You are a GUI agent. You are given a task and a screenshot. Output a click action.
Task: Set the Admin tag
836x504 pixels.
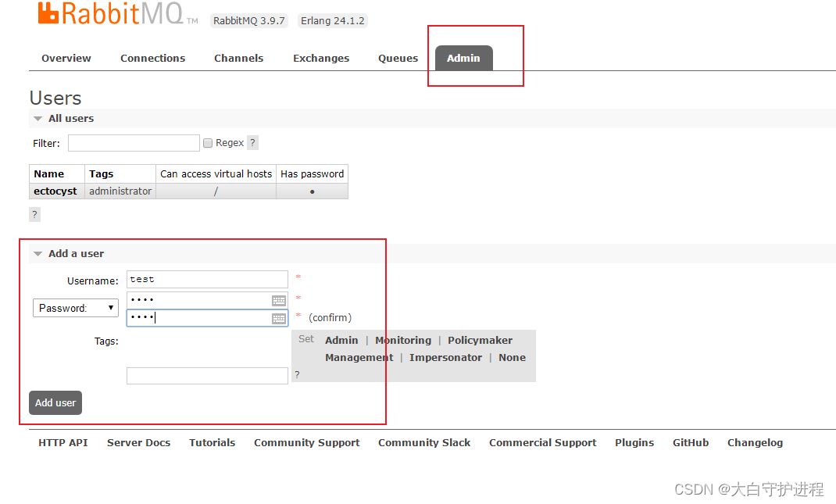pos(341,340)
